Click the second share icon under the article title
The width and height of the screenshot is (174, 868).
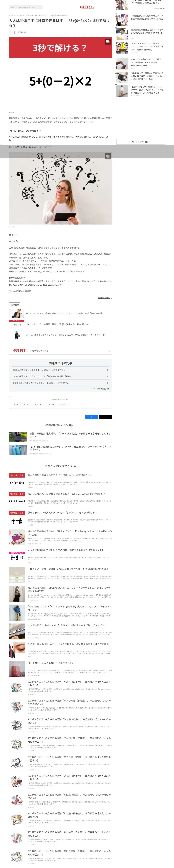[x=13, y=32]
